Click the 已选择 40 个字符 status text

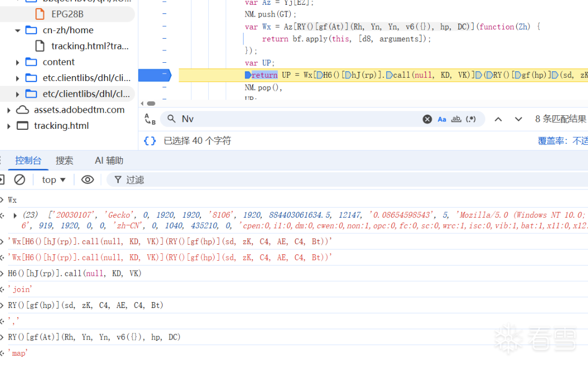(x=197, y=141)
